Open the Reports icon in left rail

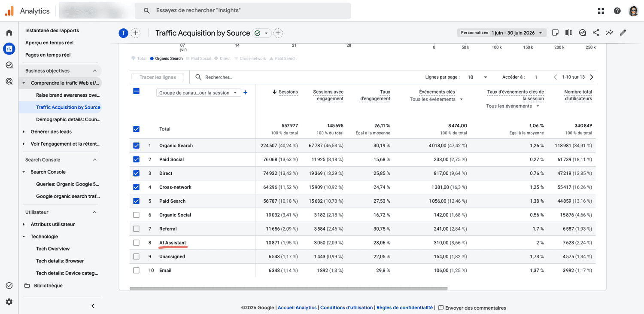(x=9, y=49)
